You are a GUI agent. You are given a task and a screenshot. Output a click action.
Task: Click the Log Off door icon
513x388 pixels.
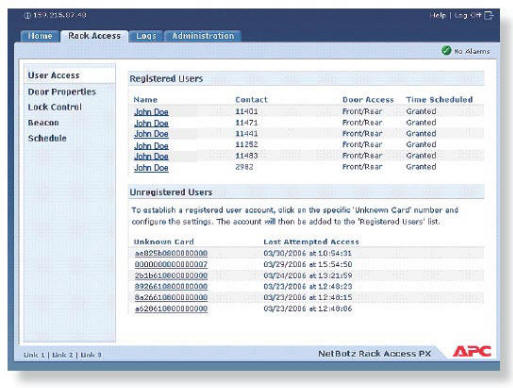489,15
